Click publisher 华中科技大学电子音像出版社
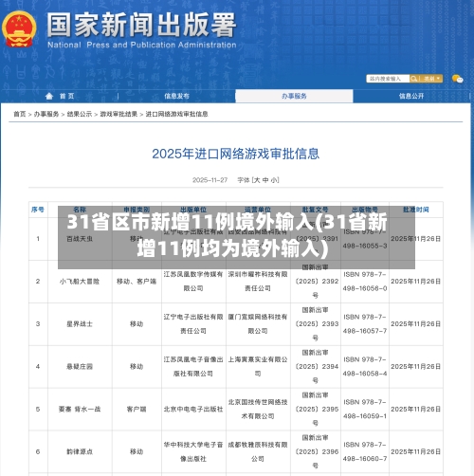 point(193,452)
